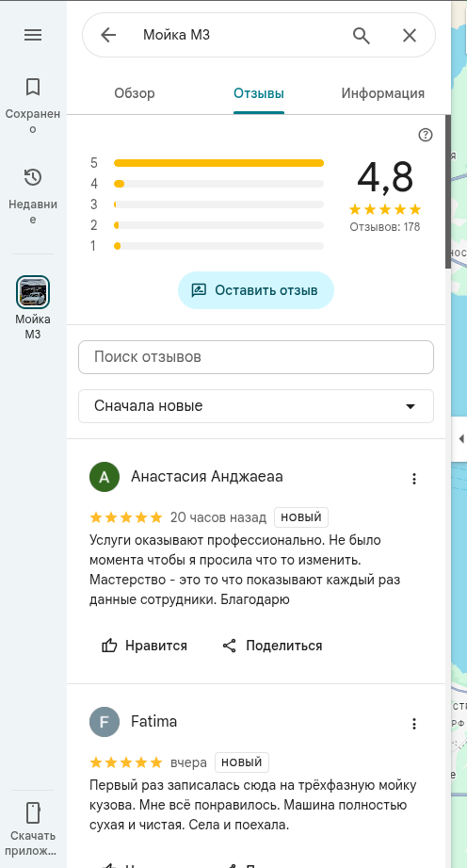Open the hamburger main menu
The height and width of the screenshot is (868, 467).
coord(33,35)
